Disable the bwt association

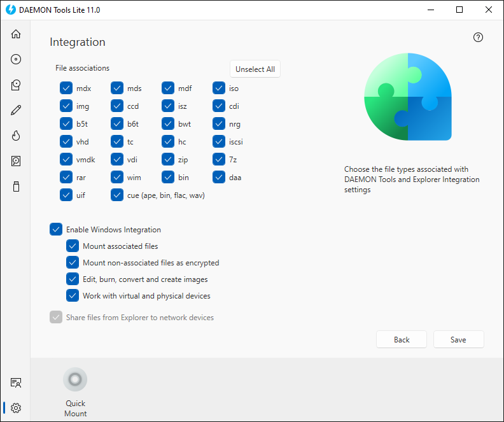click(168, 123)
